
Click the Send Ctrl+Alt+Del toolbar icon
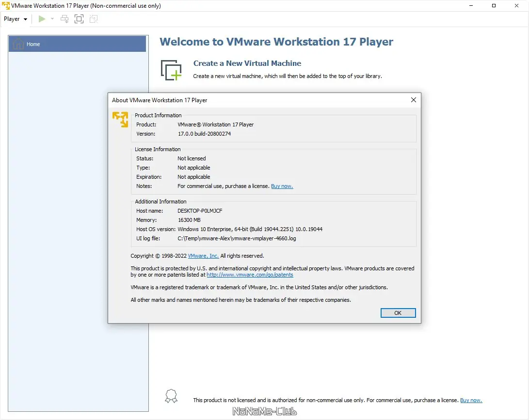(x=64, y=19)
